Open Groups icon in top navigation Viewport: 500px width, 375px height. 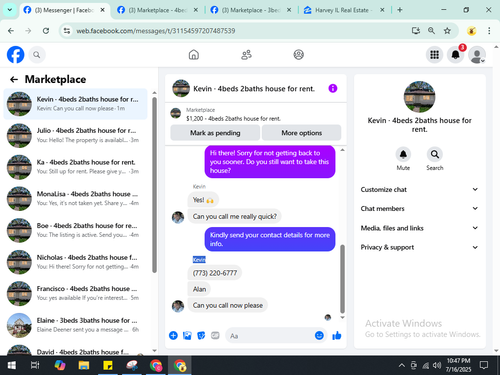(x=299, y=55)
